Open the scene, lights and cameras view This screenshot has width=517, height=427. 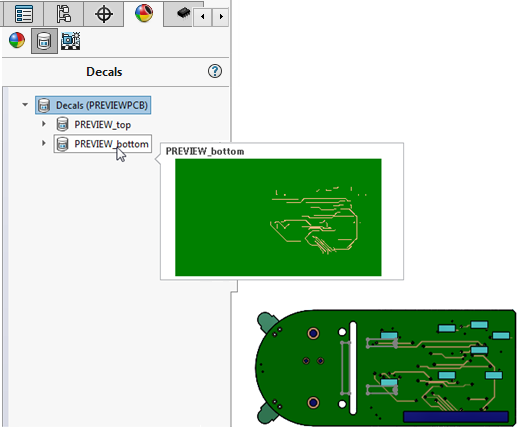point(71,41)
